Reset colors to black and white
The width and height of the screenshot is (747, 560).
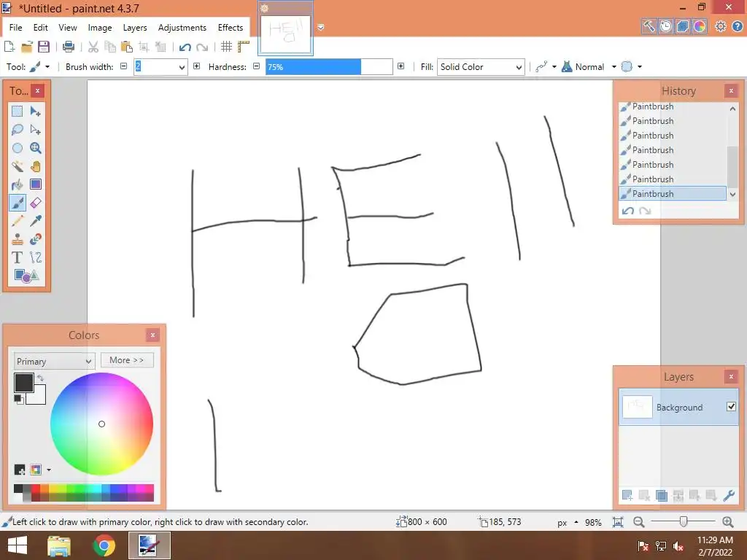coord(18,399)
